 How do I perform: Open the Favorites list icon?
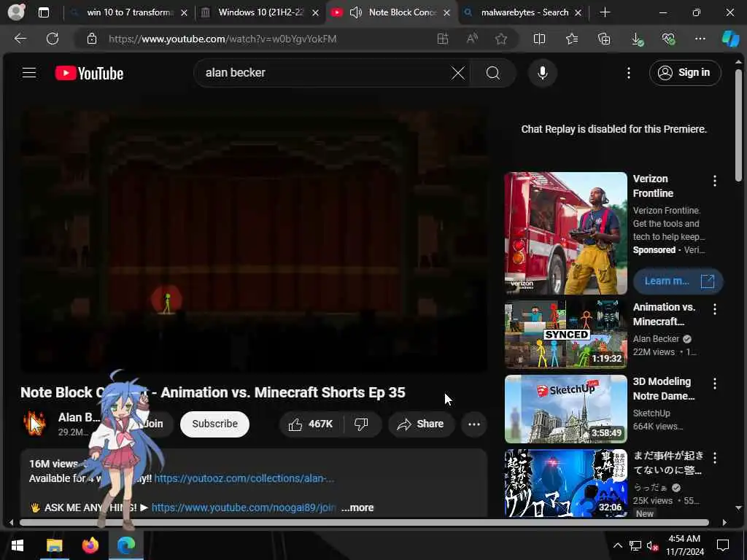[x=572, y=39]
